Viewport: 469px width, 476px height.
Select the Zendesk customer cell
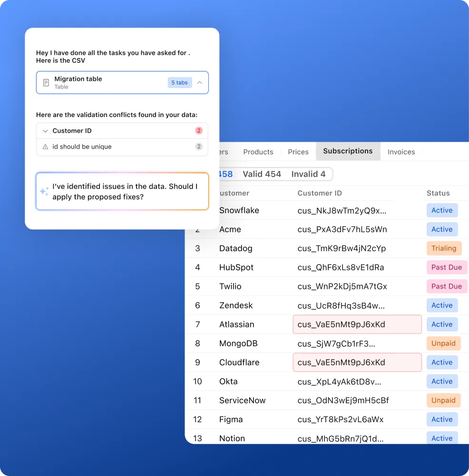(236, 306)
